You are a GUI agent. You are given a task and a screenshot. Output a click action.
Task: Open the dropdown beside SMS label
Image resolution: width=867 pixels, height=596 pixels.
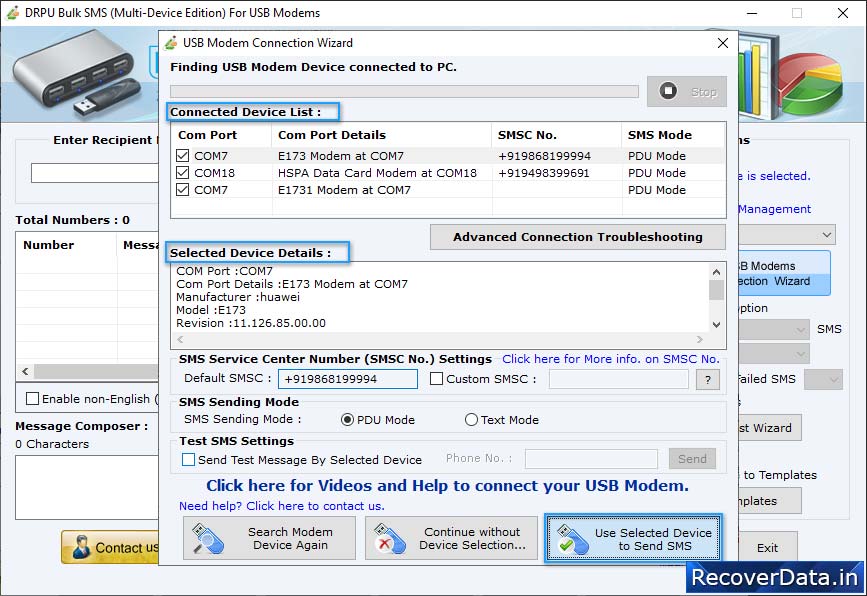coord(774,330)
